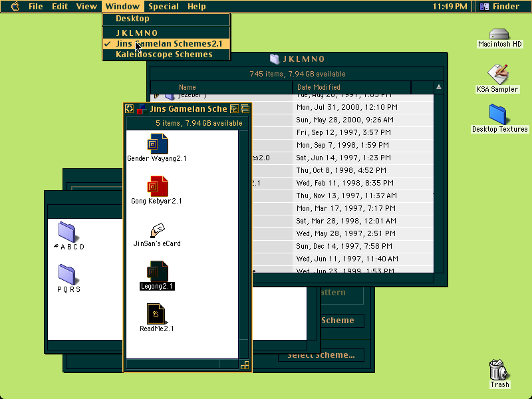Select the ReadMe2.1 document icon
This screenshot has height=399, width=532.
[156, 318]
